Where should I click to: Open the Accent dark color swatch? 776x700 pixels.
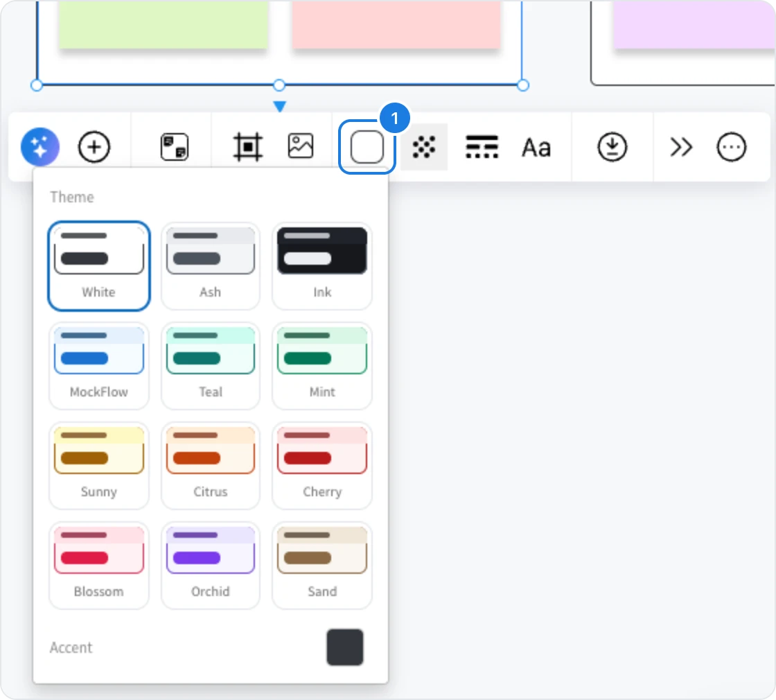pos(345,647)
